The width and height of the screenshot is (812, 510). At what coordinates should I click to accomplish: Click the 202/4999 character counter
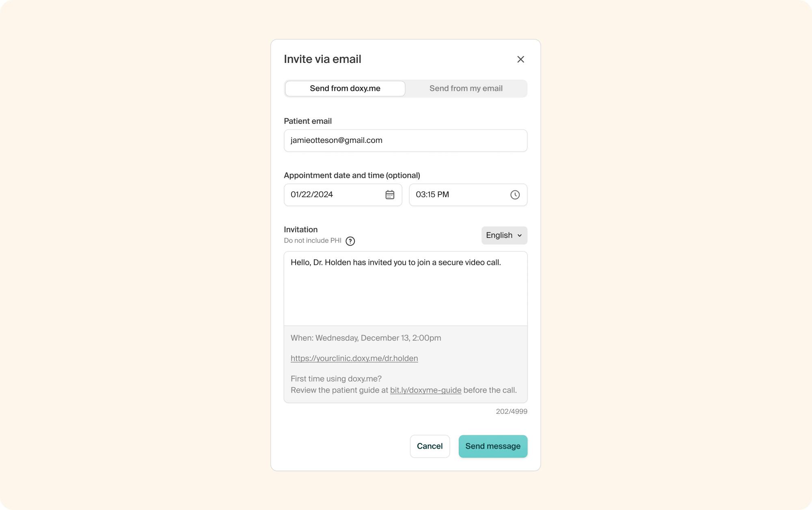pos(511,411)
